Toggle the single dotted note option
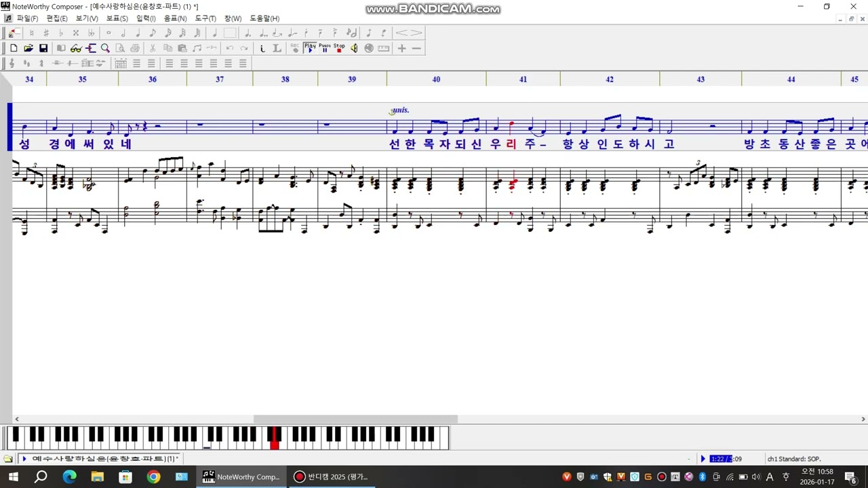Screen dimensions: 868x488 point(248,33)
